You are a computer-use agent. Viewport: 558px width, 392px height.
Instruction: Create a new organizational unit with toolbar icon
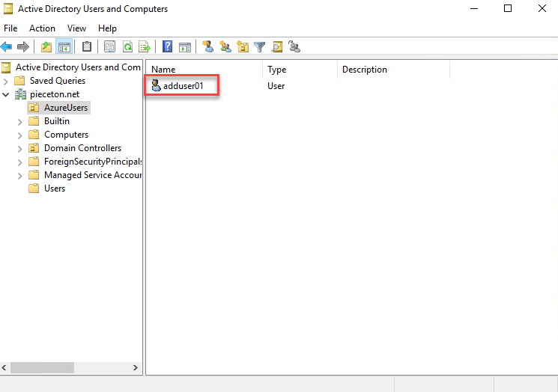coord(243,46)
